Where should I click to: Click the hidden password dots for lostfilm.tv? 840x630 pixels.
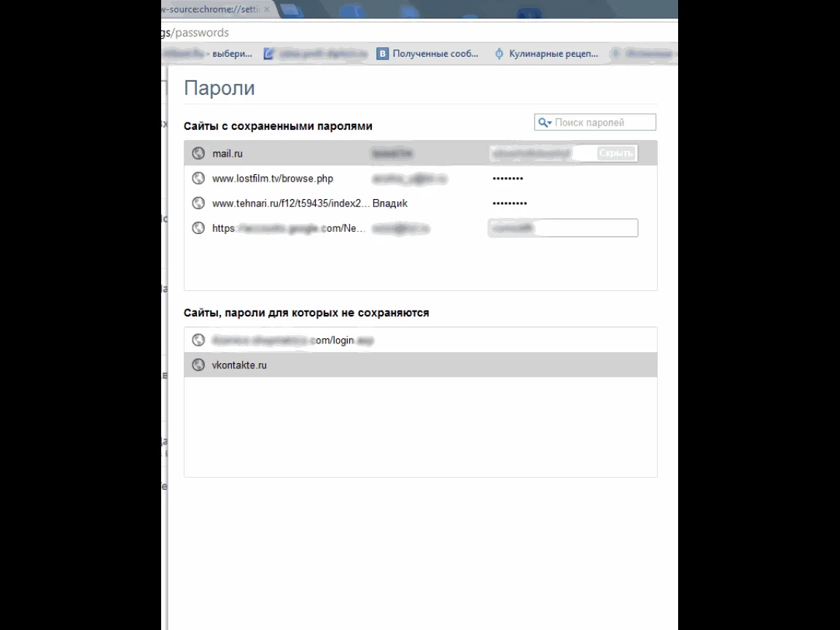point(507,179)
